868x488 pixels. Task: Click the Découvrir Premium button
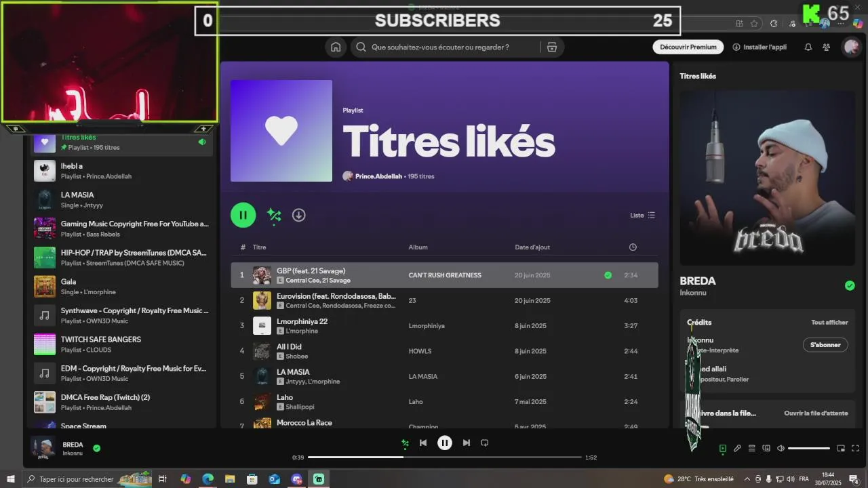pyautogui.click(x=688, y=47)
